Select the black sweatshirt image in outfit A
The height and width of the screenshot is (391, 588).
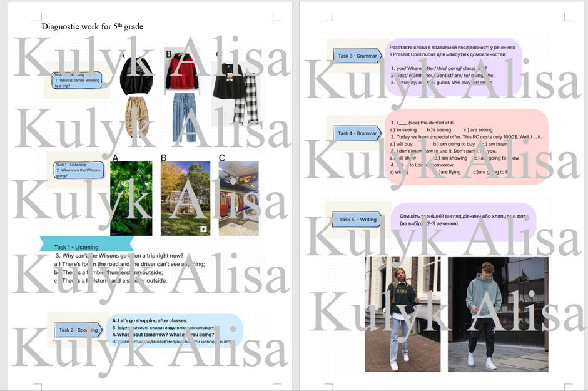[137, 75]
